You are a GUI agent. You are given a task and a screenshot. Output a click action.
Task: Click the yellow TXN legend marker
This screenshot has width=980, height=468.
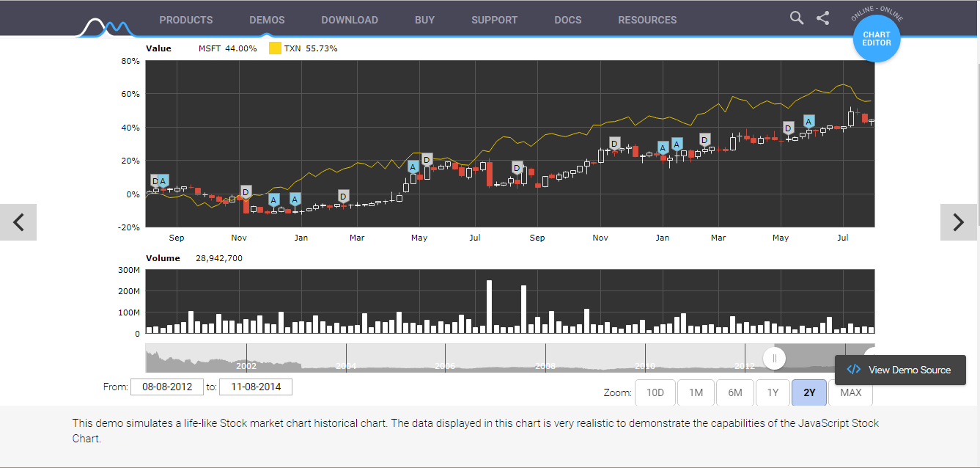(x=275, y=48)
